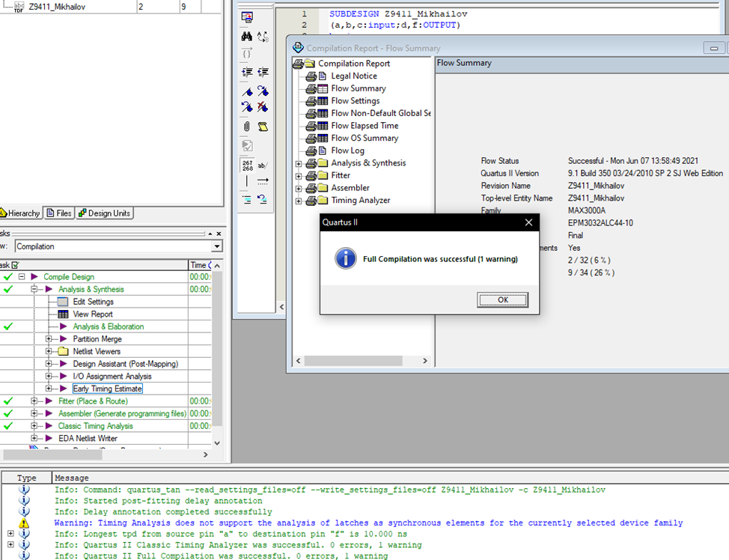Toggle word wrap arrow icon
This screenshot has height=560, width=729.
tap(263, 181)
